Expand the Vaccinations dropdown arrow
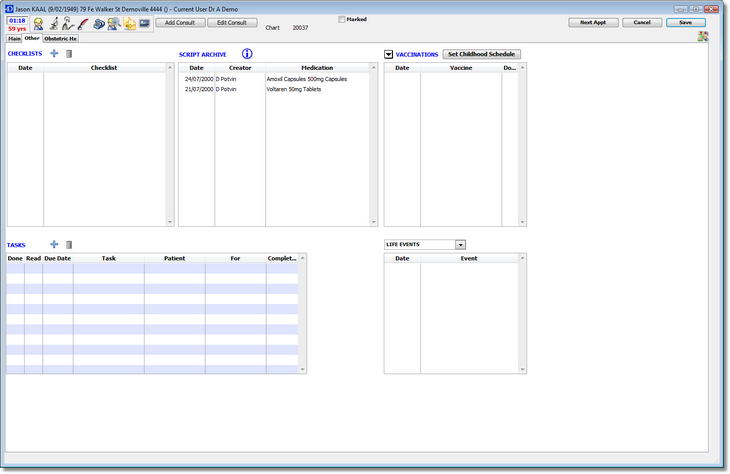 pyautogui.click(x=389, y=54)
